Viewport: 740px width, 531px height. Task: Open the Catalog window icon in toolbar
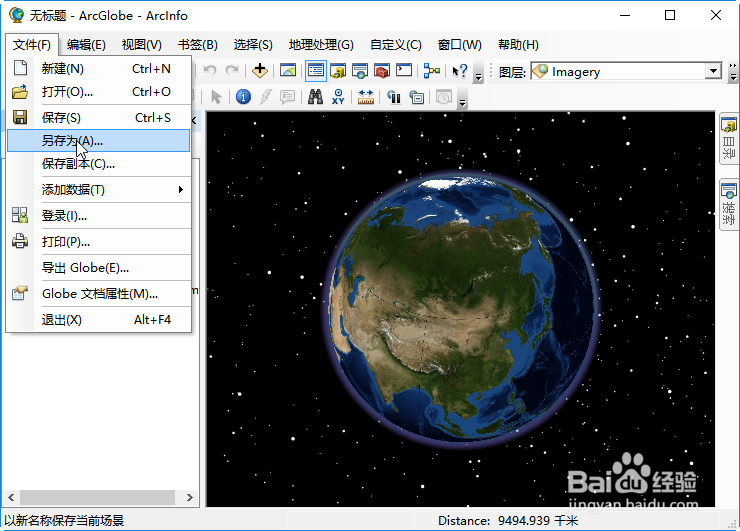pyautogui.click(x=338, y=71)
